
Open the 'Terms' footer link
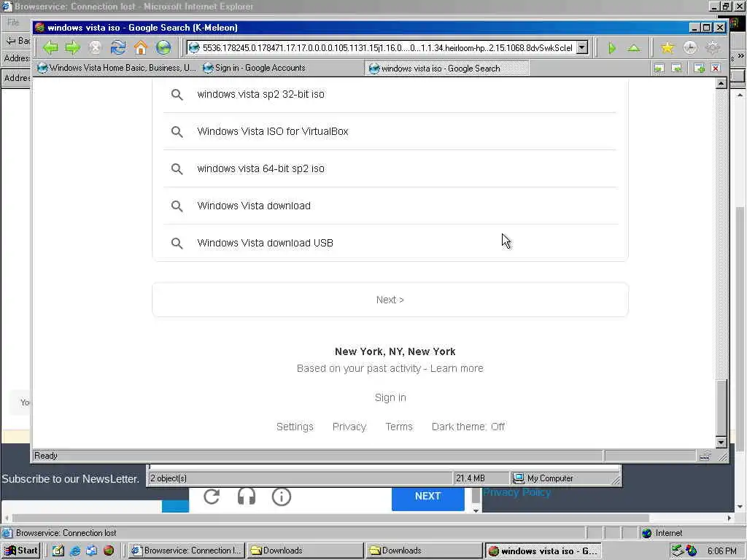coord(399,427)
